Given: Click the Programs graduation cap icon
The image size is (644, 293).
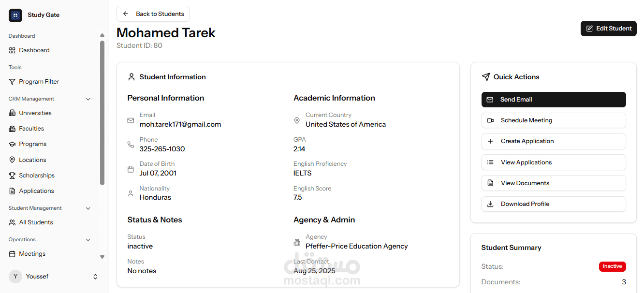Looking at the screenshot, I should (13, 144).
